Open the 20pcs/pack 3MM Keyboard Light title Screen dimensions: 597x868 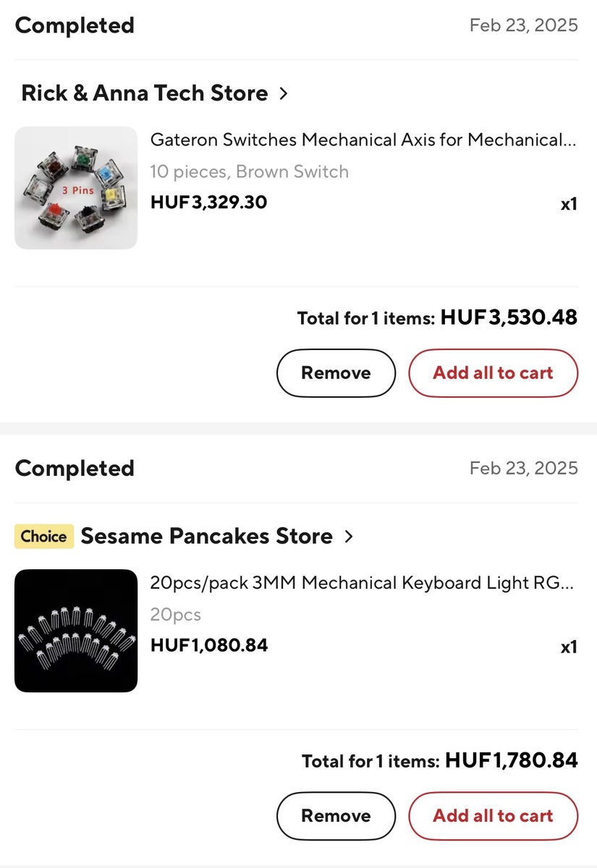361,583
